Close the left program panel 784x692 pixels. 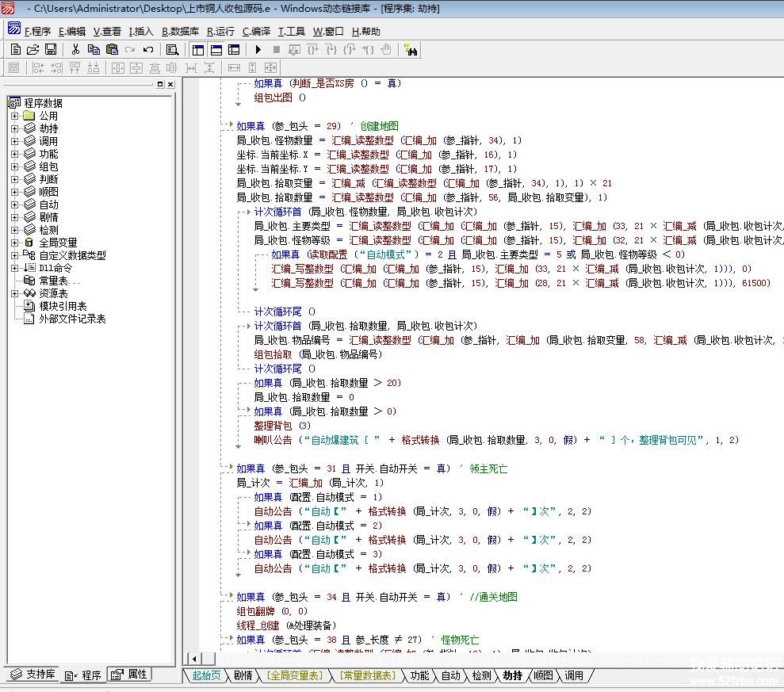click(x=170, y=84)
